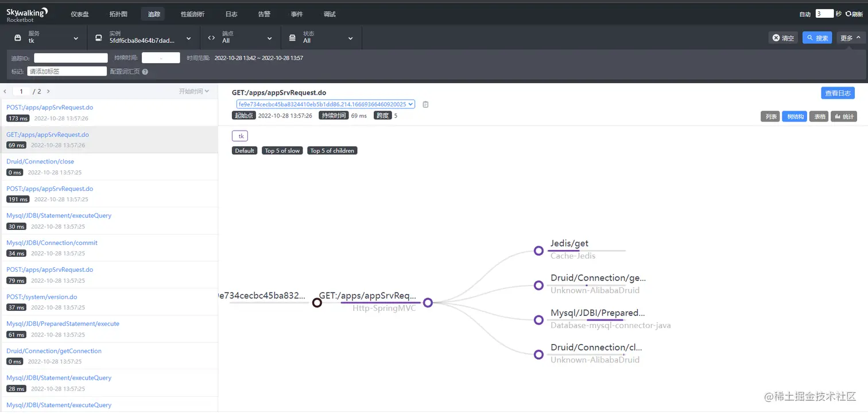868x414 pixels.
Task: Open the 仪表盘 dashboard tab
Action: tap(80, 14)
